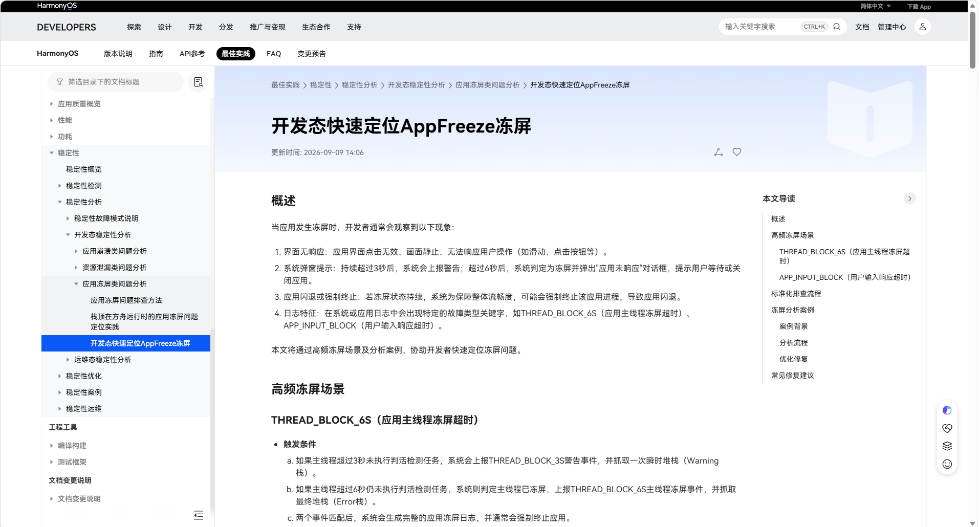Viewport: 980px width, 527px height.
Task: Click the search magnifier icon
Action: click(837, 27)
